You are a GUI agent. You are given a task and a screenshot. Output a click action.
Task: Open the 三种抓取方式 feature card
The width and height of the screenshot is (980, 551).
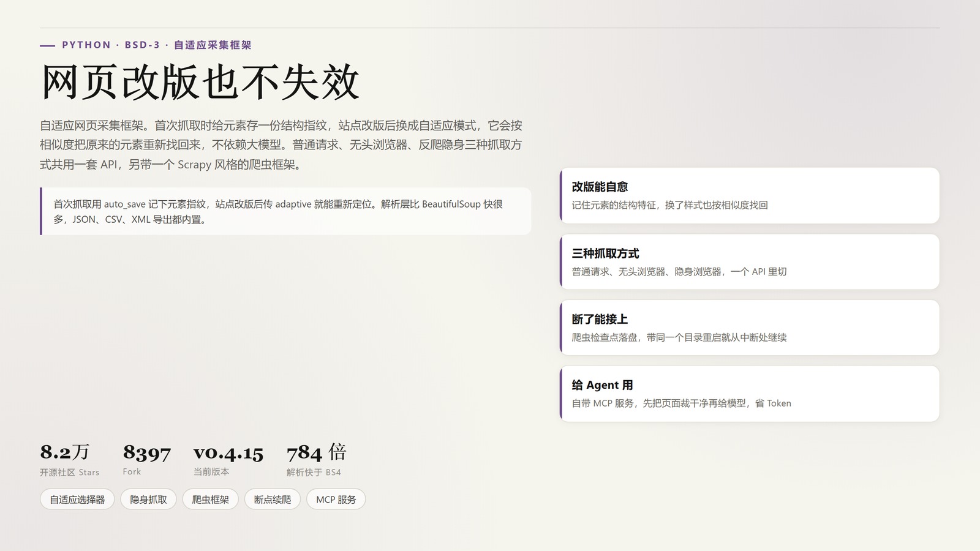(x=750, y=261)
